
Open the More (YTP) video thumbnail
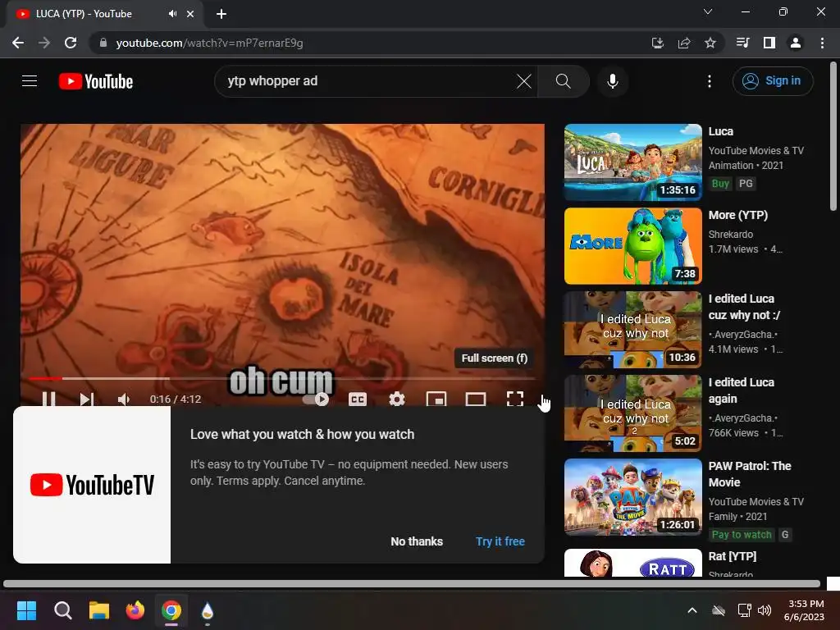click(x=633, y=246)
